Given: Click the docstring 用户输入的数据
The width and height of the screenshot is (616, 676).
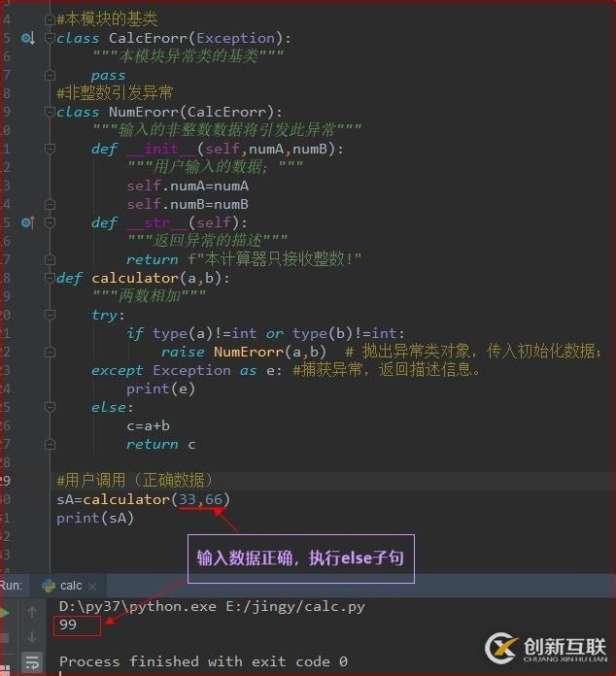Looking at the screenshot, I should click(x=216, y=167).
